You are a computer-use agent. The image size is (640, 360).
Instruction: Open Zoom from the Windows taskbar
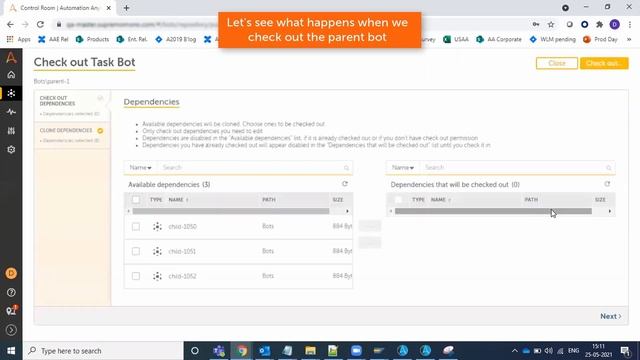(356, 351)
